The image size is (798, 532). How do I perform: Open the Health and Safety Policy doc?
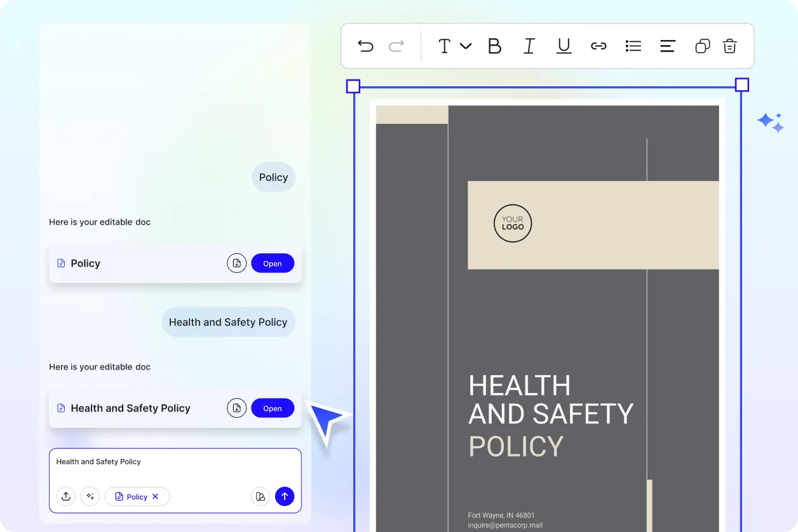pyautogui.click(x=273, y=408)
